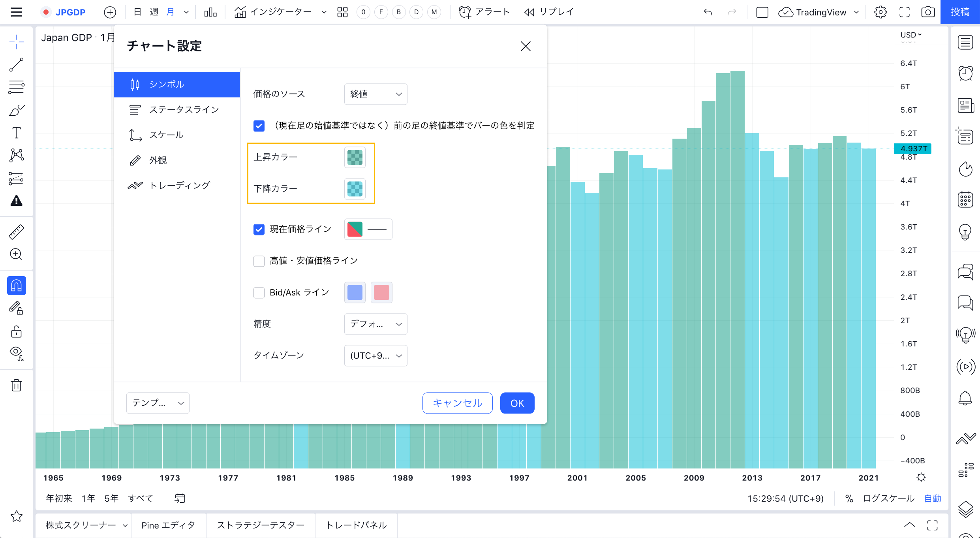Image resolution: width=980 pixels, height=538 pixels.
Task: Click the trash can remove drawings icon
Action: pos(16,385)
